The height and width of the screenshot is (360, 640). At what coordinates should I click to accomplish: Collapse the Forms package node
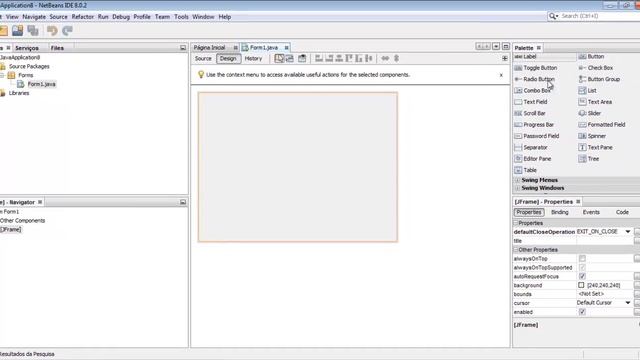(x=2, y=76)
